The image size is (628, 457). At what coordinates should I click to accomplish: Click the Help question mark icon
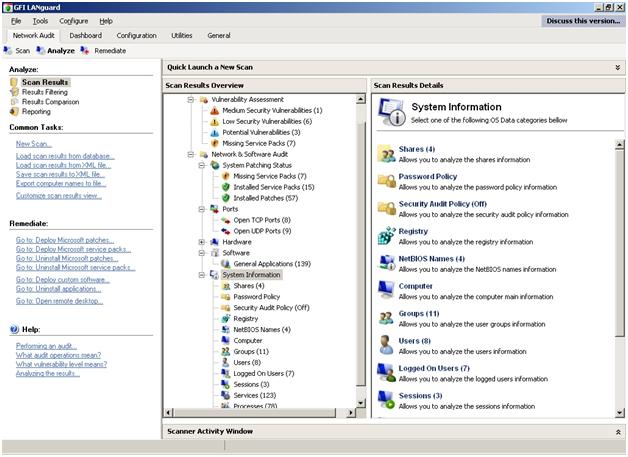pyautogui.click(x=14, y=329)
